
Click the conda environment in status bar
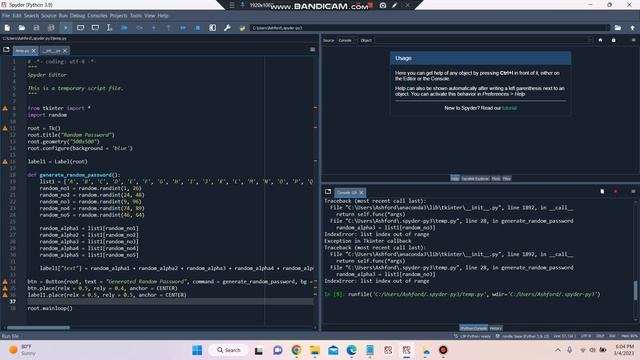click(x=522, y=336)
